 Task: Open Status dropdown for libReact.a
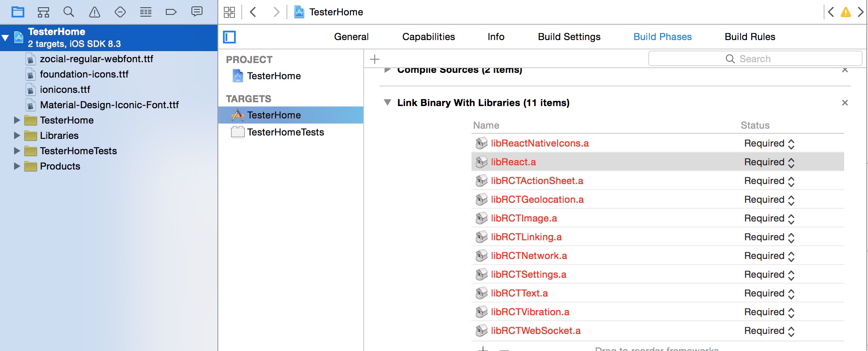pyautogui.click(x=770, y=162)
